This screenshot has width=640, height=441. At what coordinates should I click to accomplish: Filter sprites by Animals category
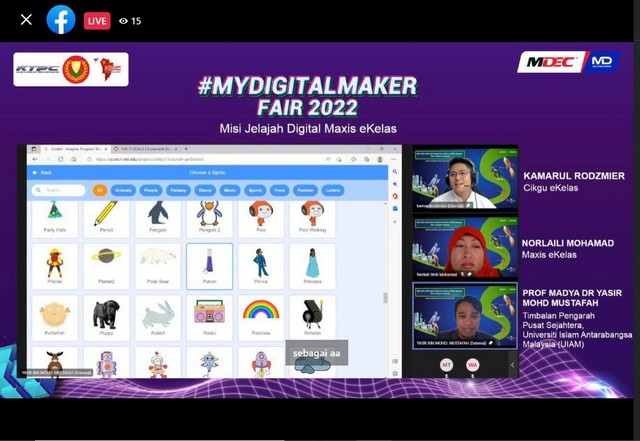[124, 190]
